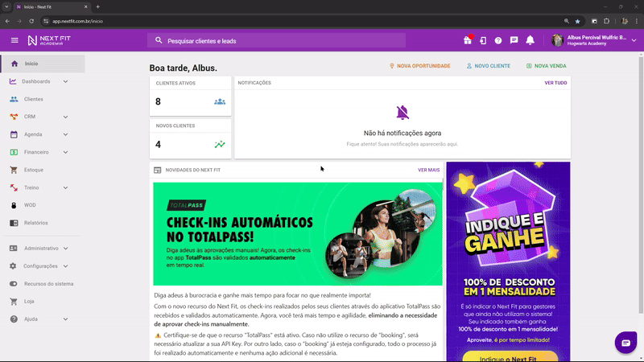The image size is (644, 362).
Task: Open a new browser tab
Action: [97, 7]
